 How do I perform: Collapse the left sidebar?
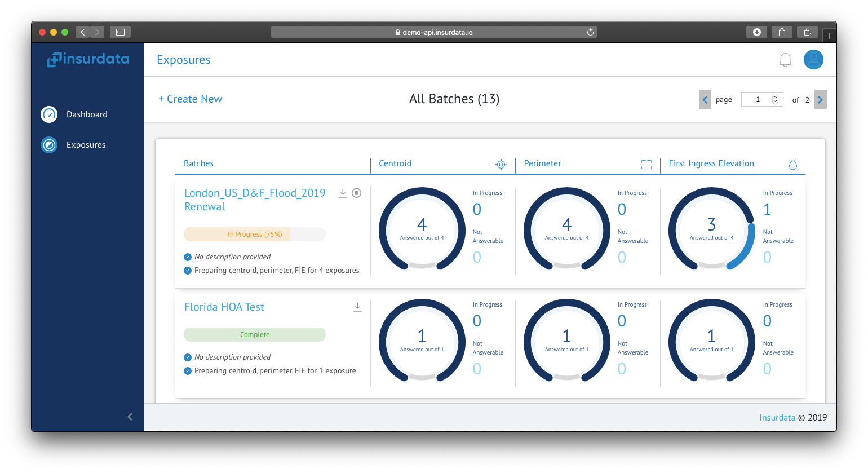point(130,417)
